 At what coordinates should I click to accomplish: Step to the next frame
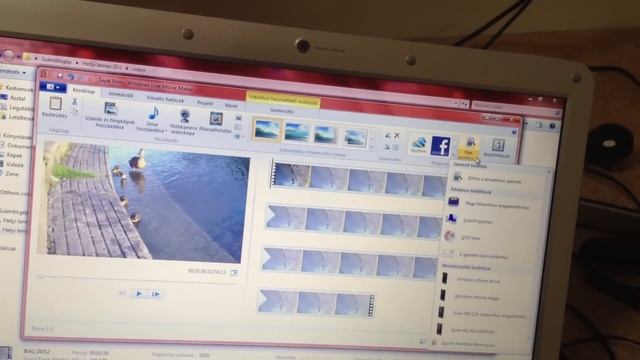click(156, 293)
